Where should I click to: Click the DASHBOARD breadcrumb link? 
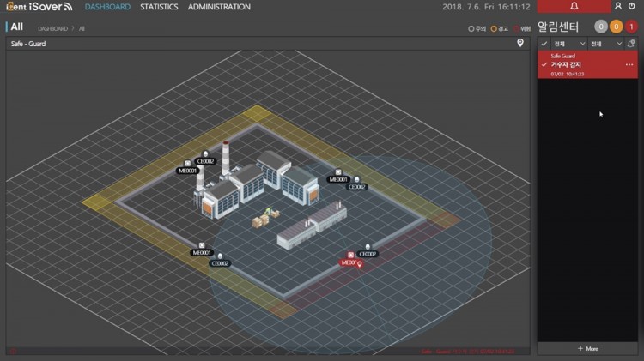pyautogui.click(x=52, y=28)
